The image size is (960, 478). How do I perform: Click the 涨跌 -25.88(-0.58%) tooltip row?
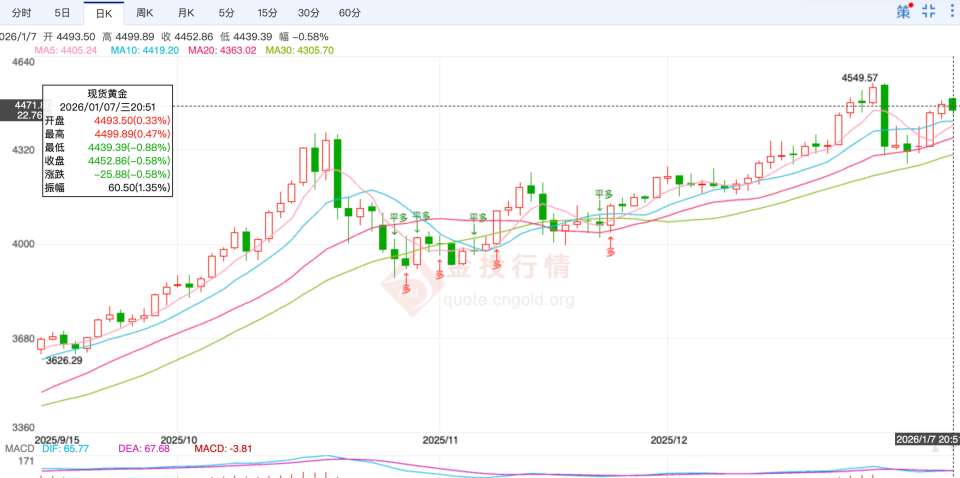click(x=107, y=174)
